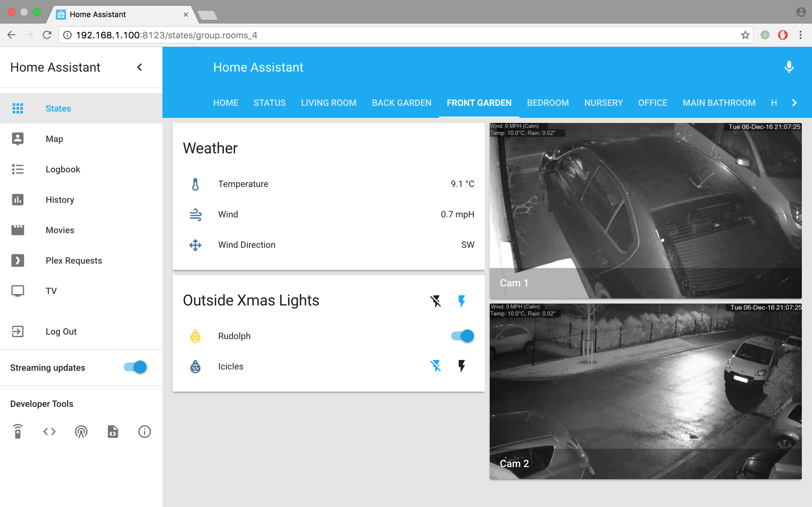Turn on Icicles with flash icon
This screenshot has height=507, width=812.
(x=462, y=366)
